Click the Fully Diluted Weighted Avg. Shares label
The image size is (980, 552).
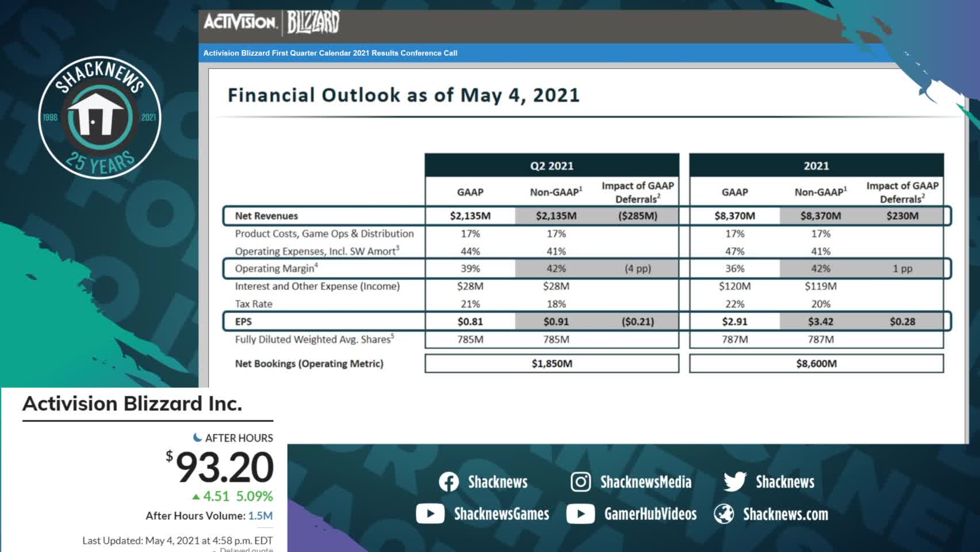[314, 339]
